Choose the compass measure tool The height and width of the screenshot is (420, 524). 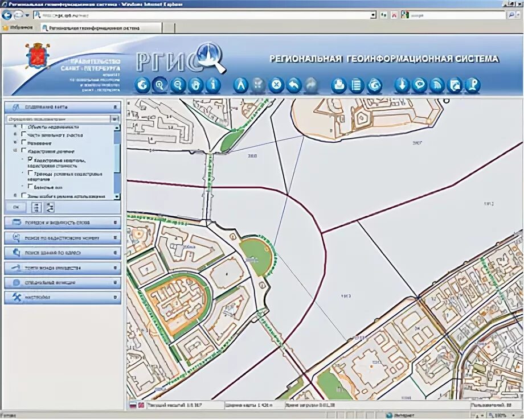[x=240, y=85]
